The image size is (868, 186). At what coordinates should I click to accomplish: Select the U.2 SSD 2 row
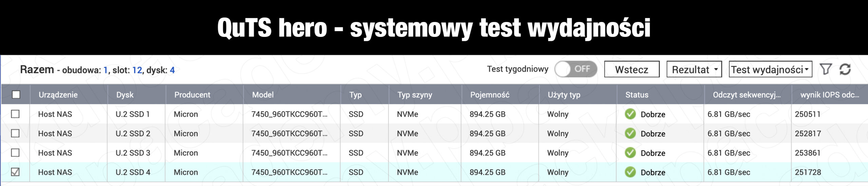(434, 133)
